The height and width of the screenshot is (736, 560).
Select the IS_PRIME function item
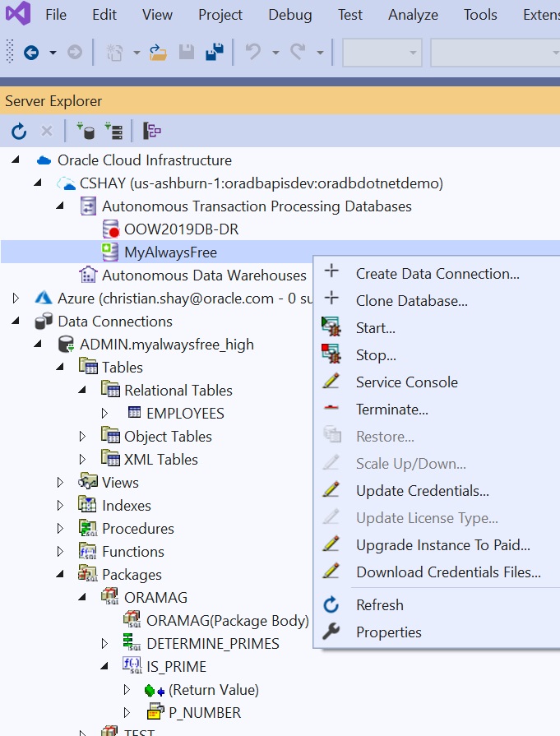[x=177, y=667]
